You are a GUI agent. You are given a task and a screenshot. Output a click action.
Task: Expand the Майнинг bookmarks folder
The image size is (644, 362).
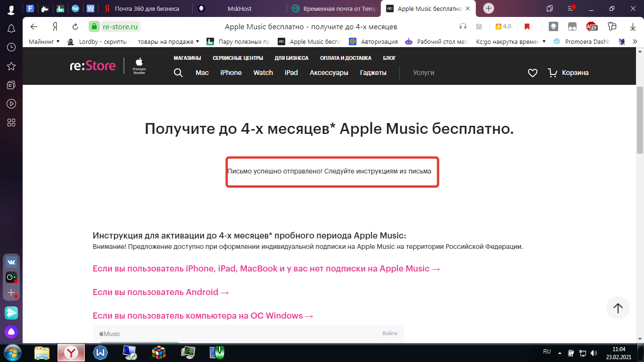[44, 41]
